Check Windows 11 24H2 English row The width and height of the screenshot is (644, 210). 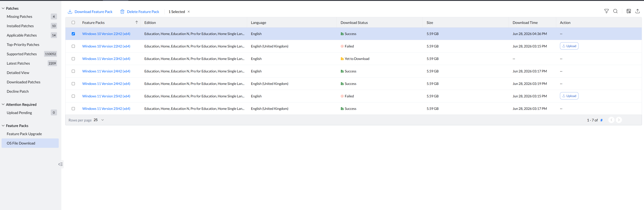(73, 71)
